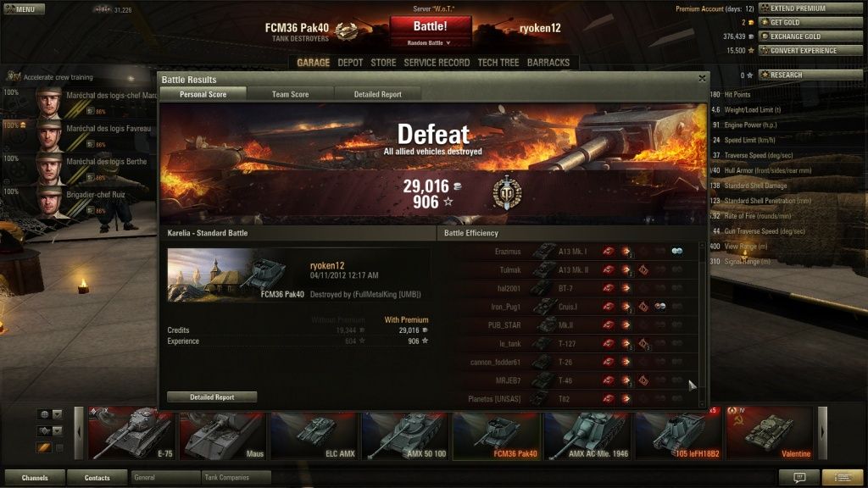Click the Battle Efficiency list scrollbar
Screen dimensions: 868x488
coord(703,324)
